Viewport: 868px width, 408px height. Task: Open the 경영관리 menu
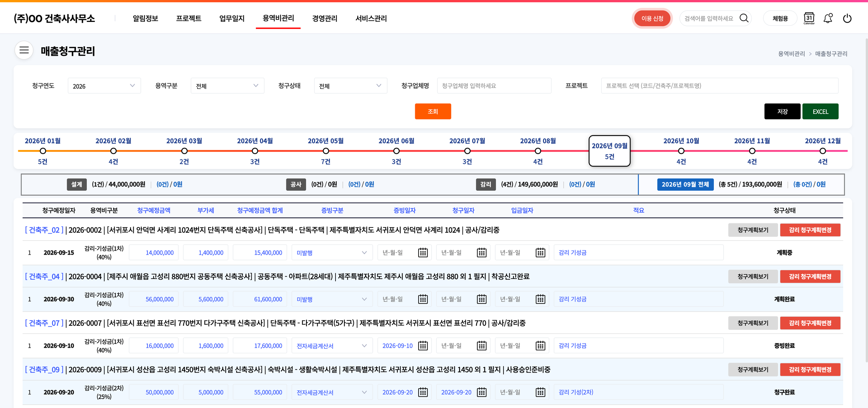pyautogui.click(x=325, y=18)
